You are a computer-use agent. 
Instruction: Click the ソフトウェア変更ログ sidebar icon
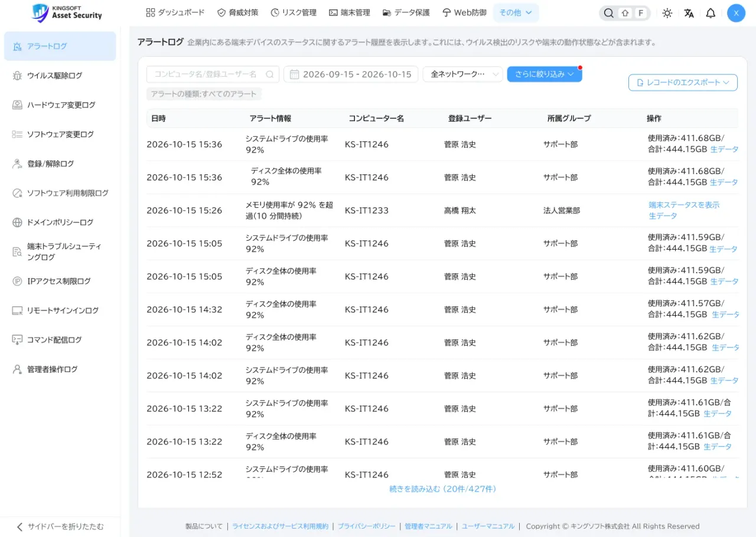pos(17,135)
